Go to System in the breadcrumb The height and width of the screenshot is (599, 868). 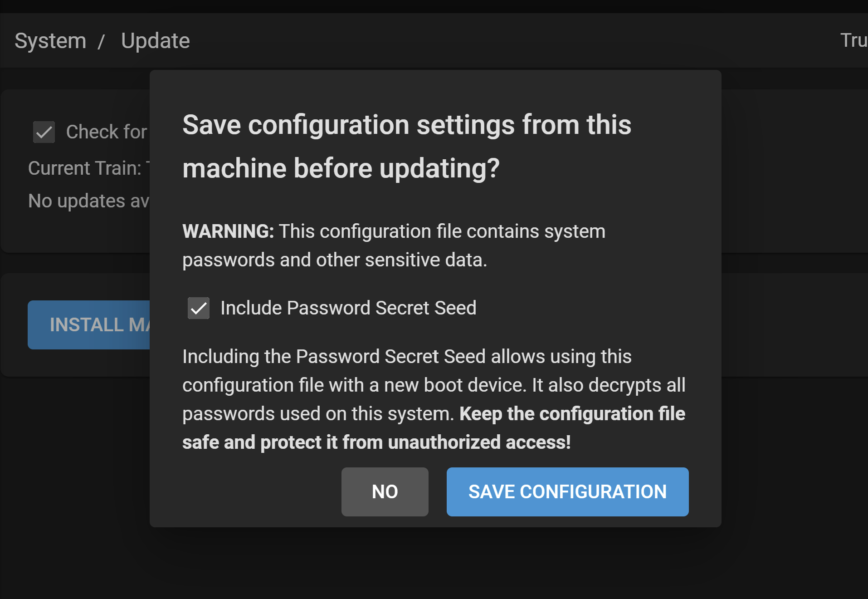[50, 41]
